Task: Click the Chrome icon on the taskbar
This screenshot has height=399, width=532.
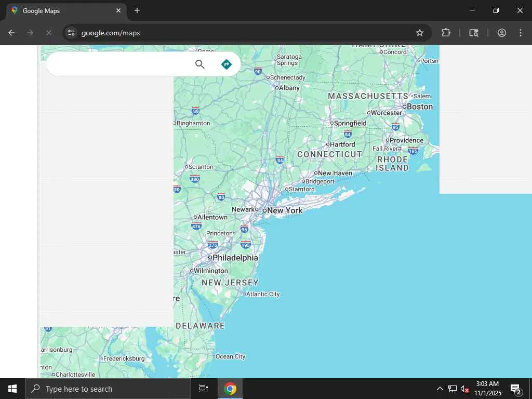Action: [x=230, y=389]
